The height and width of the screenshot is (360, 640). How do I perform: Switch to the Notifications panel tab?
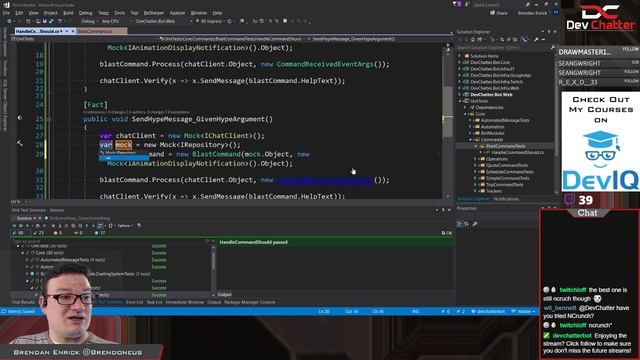[506, 199]
